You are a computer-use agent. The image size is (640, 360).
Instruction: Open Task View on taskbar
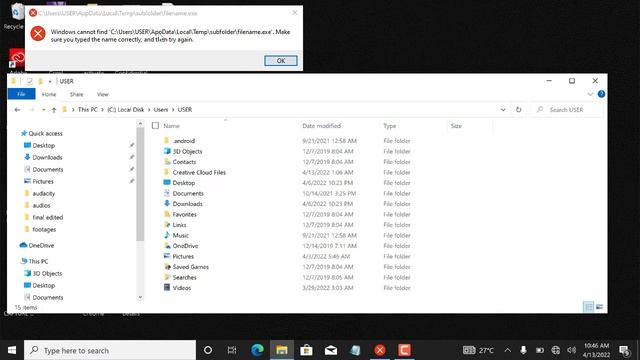232,350
